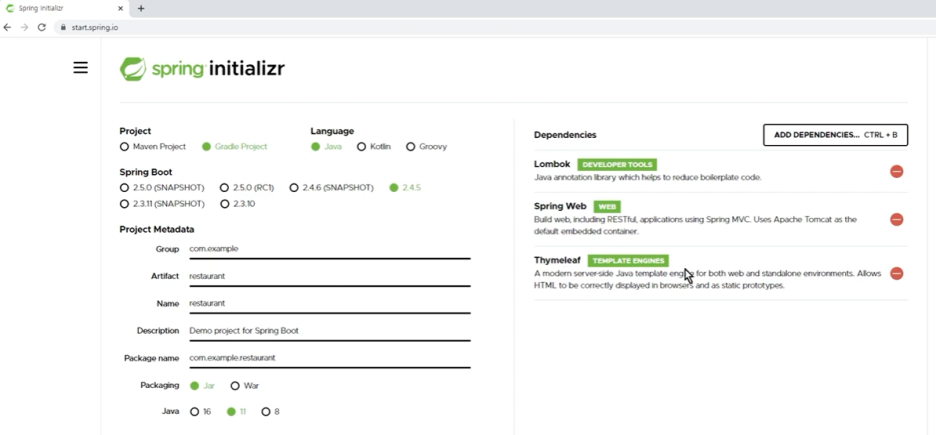Screen dimensions: 936x435
Task: Edit the Artifact field
Action: point(330,277)
